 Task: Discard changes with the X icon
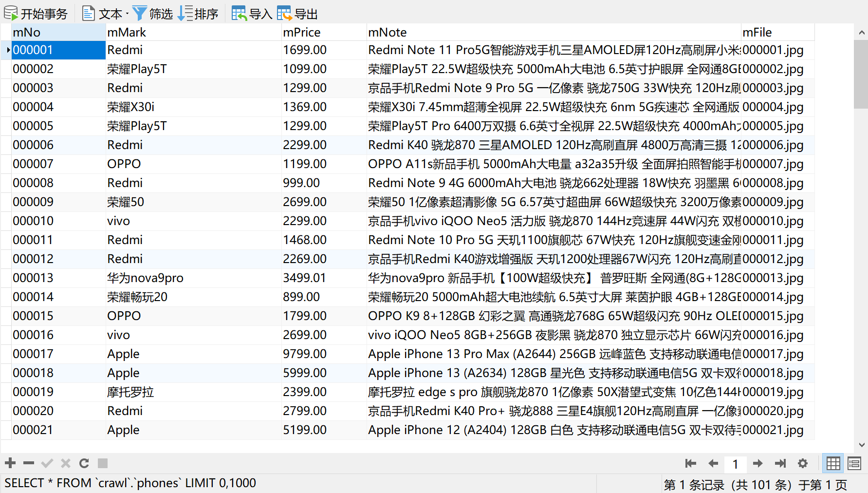[66, 463]
